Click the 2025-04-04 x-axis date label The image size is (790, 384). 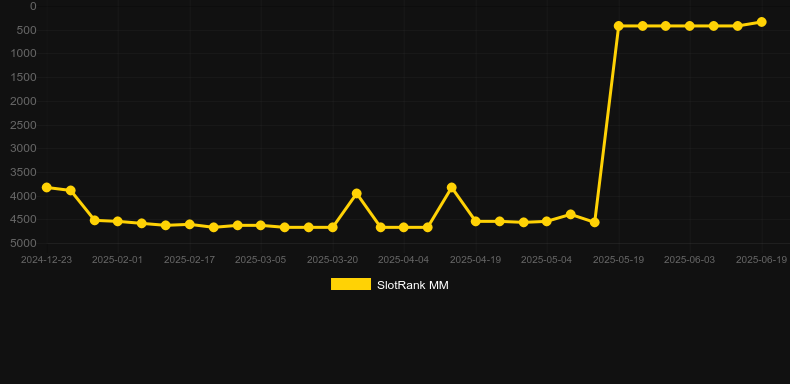[x=404, y=260]
